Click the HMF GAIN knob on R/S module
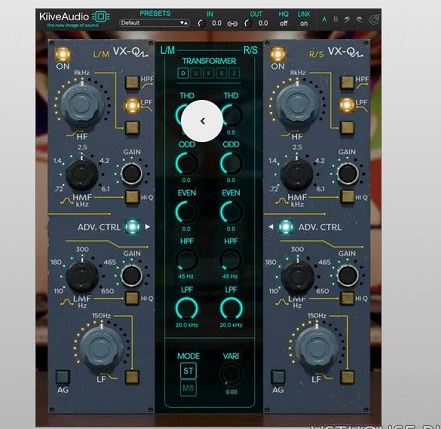The width and height of the screenshot is (441, 429). 347,173
